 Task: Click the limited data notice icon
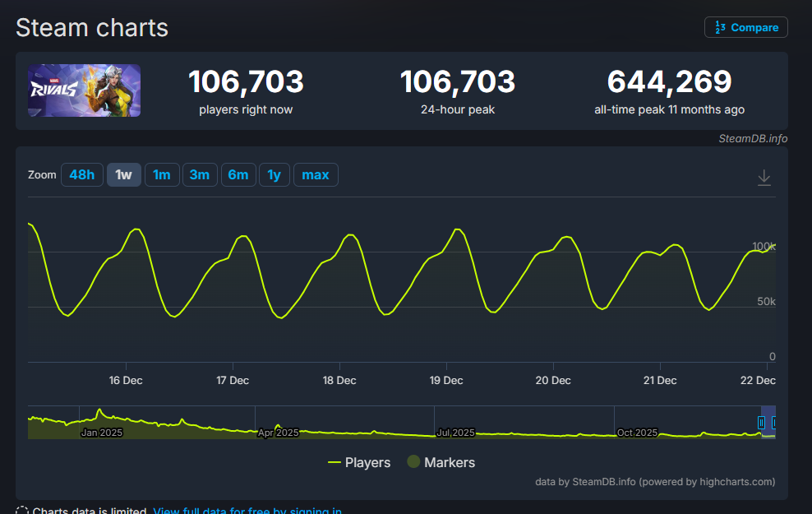[x=21, y=511]
